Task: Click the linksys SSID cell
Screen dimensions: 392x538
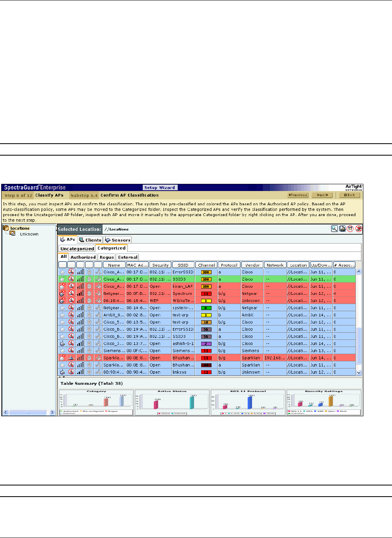Action: pyautogui.click(x=183, y=372)
